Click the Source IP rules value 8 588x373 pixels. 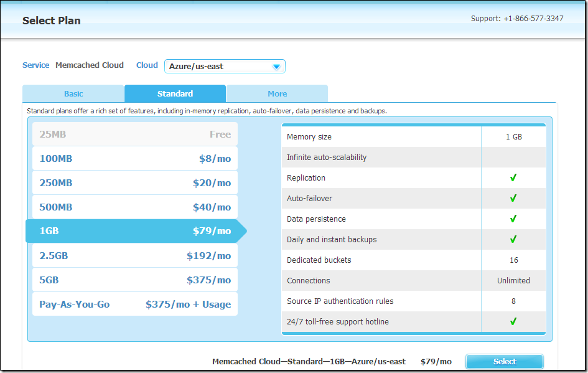[x=513, y=301]
